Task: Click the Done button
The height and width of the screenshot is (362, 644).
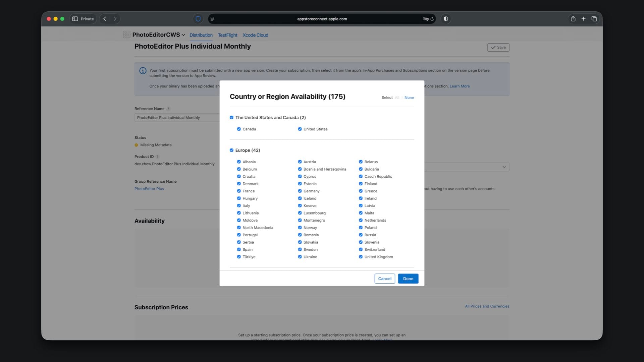Action: click(x=408, y=279)
